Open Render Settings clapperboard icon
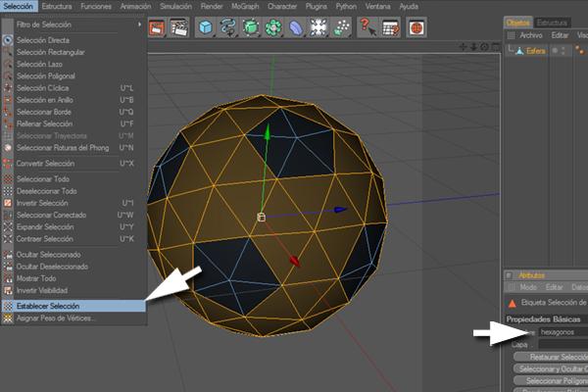Image resolution: width=588 pixels, height=392 pixels. [179, 27]
